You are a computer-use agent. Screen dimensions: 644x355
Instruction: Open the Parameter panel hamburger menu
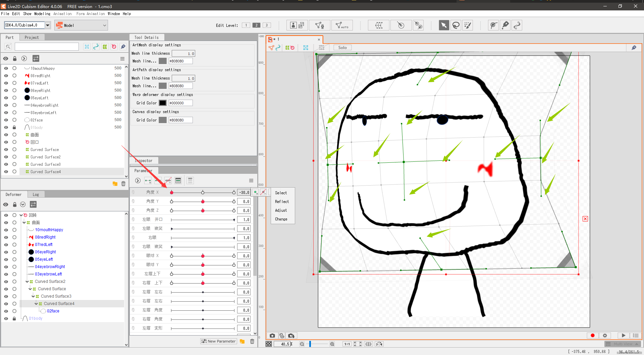pyautogui.click(x=251, y=181)
